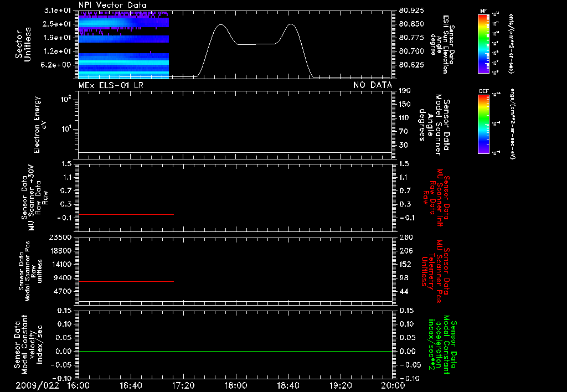567x392 pixels.
Task: Click the 3.1e+01 sector tick value
Action: click(58, 11)
